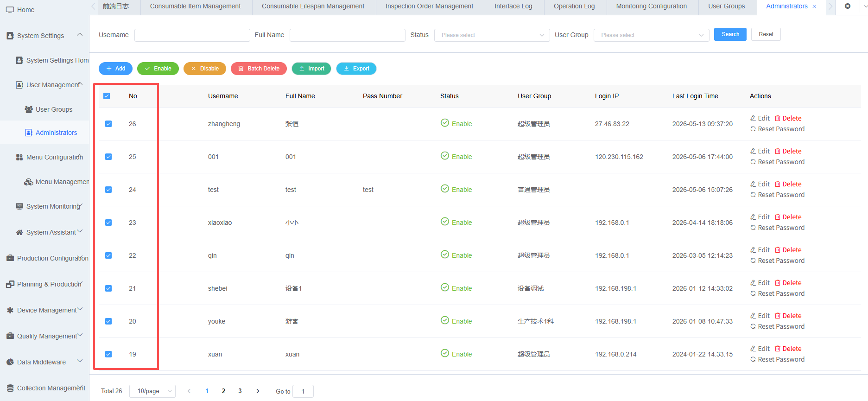Click the Data Middleware pie chart icon

click(x=10, y=362)
